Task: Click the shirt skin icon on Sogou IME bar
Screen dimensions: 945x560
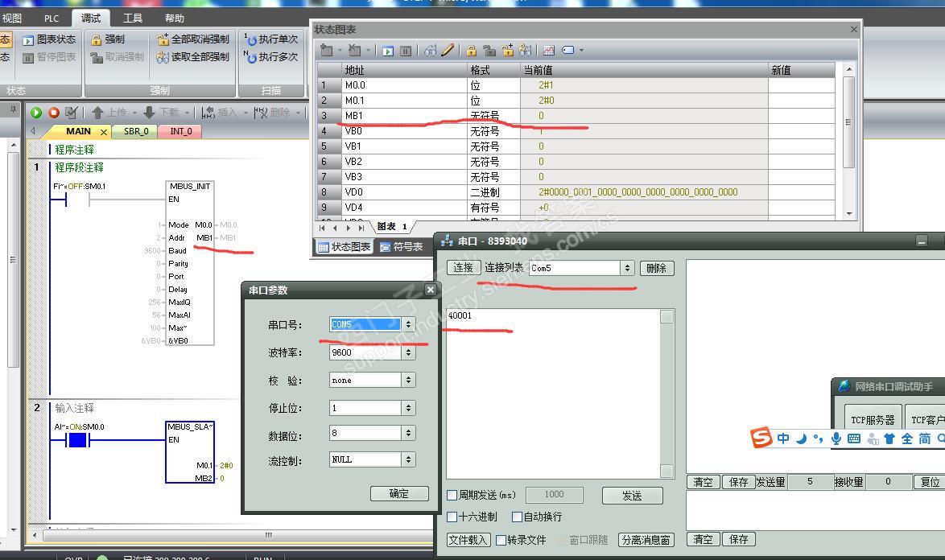Action: coord(889,439)
